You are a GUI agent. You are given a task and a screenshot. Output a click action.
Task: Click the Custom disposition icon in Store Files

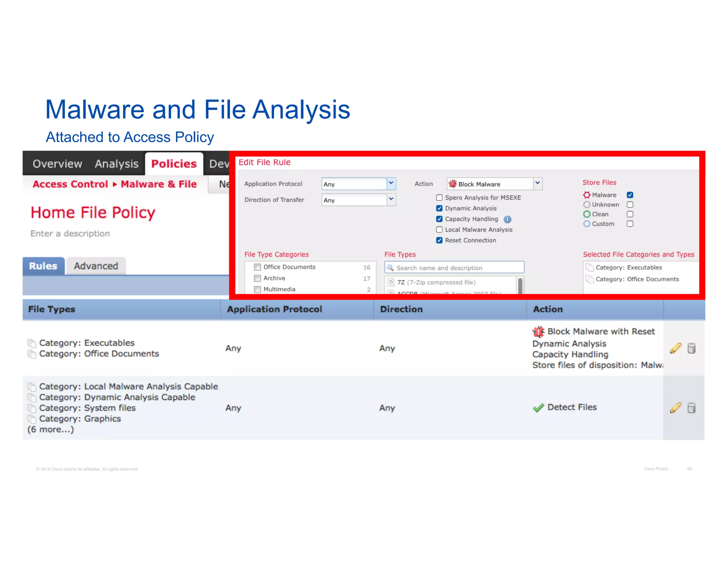587,224
